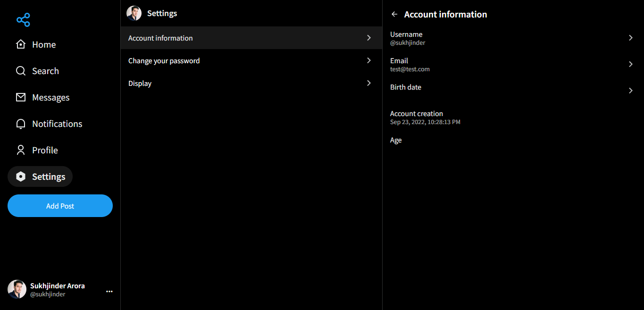Click the Notifications bell icon
The height and width of the screenshot is (310, 644).
click(x=21, y=124)
